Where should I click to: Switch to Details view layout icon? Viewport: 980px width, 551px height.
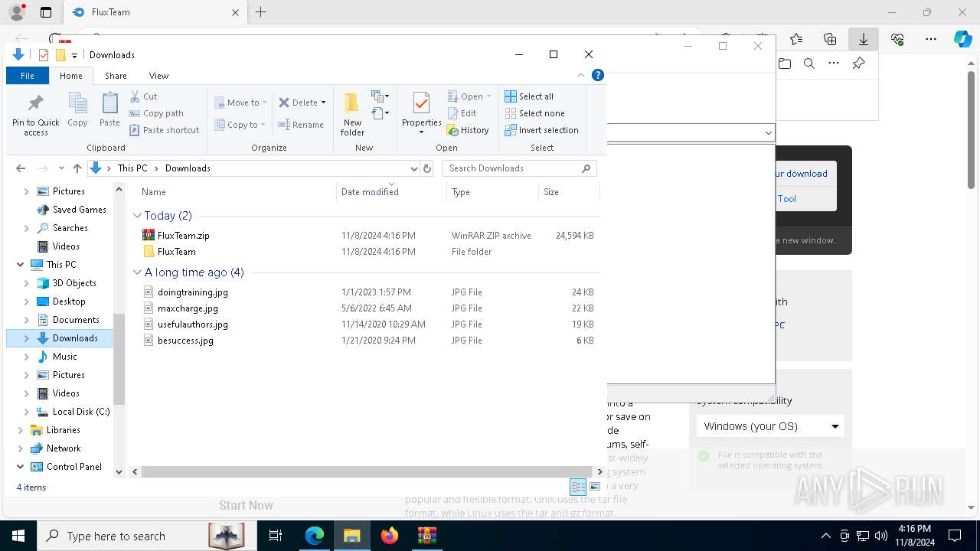coord(578,487)
